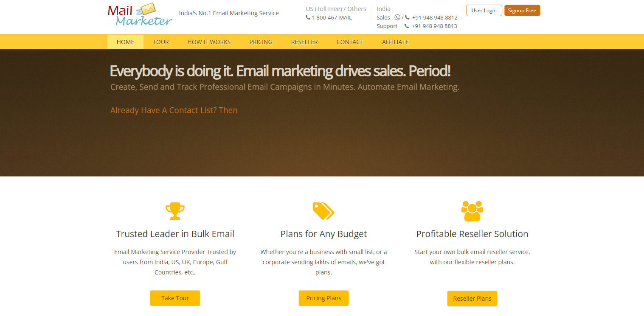Switch to the PRICING tab
Image resolution: width=644 pixels, height=316 pixels.
coord(261,42)
